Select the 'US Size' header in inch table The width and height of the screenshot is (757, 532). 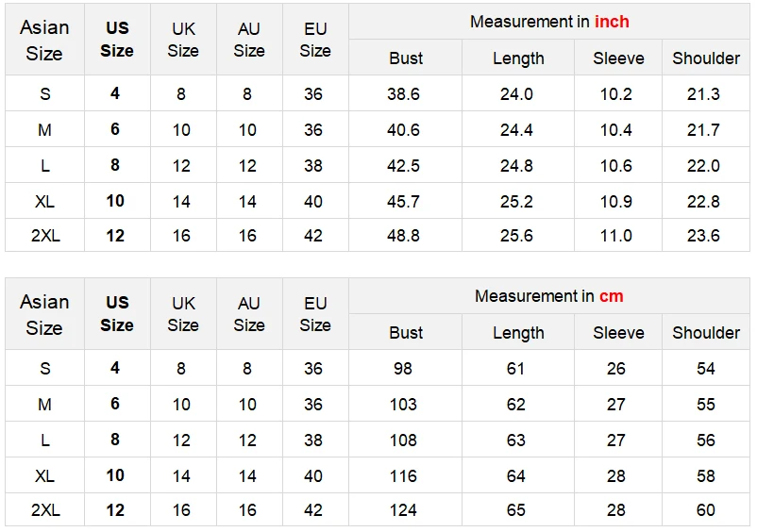[x=117, y=39]
